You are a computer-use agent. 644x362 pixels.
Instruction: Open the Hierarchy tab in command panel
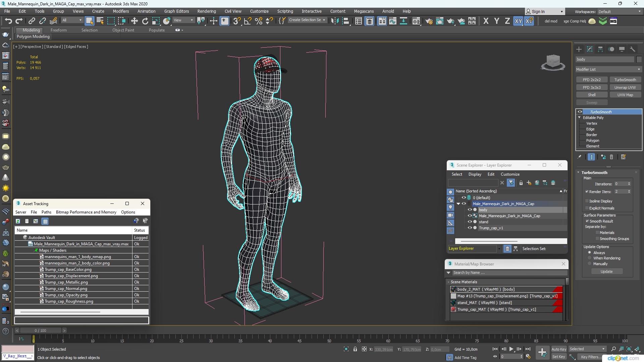600,49
